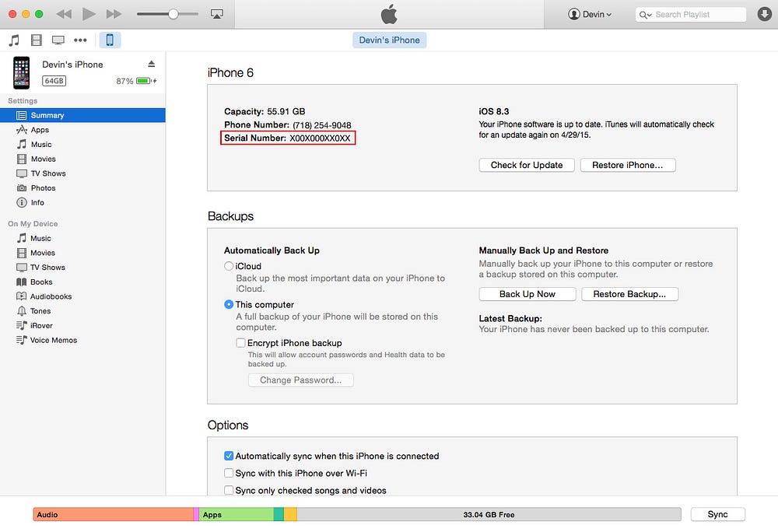Click the Back Up Now button
This screenshot has width=778, height=532.
(x=527, y=294)
